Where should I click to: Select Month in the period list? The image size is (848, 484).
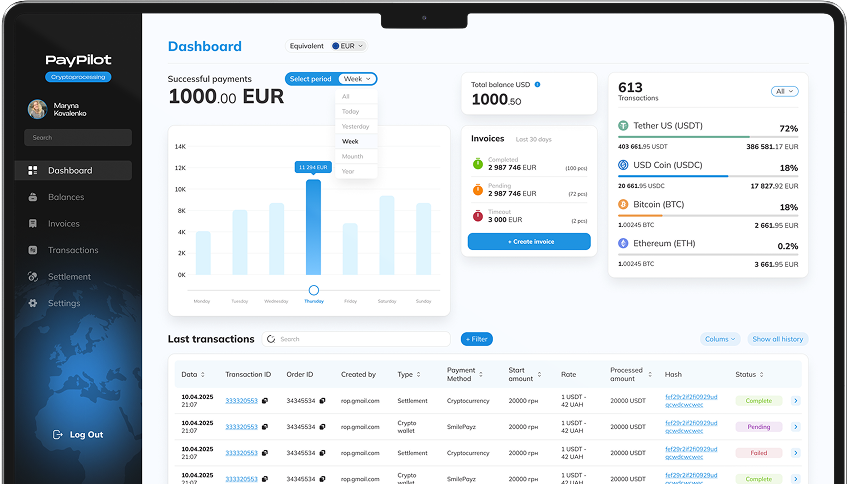[x=353, y=156]
